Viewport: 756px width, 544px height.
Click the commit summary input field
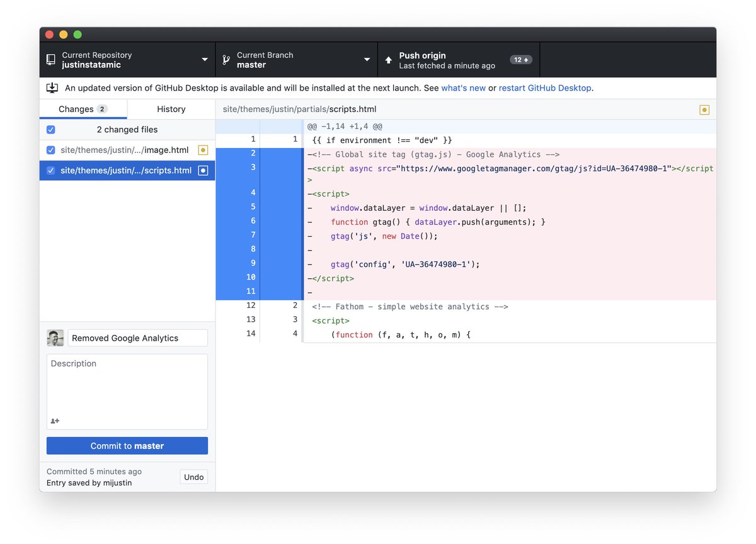(137, 338)
